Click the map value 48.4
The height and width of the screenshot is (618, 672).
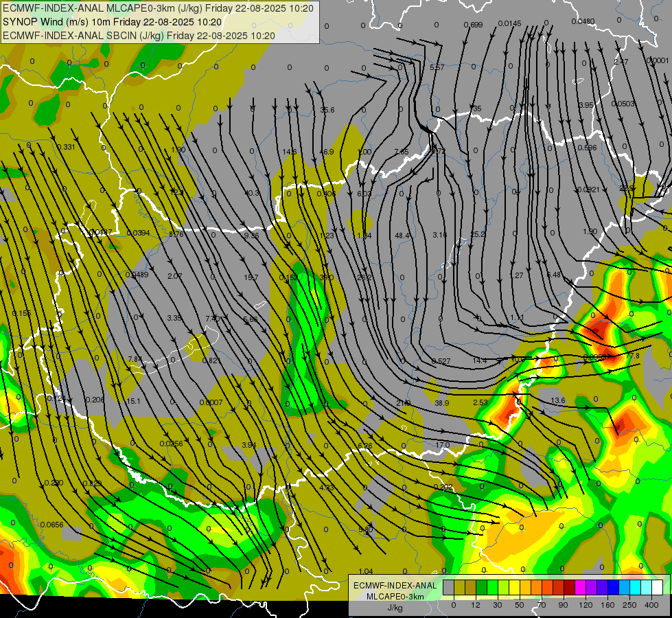click(402, 236)
